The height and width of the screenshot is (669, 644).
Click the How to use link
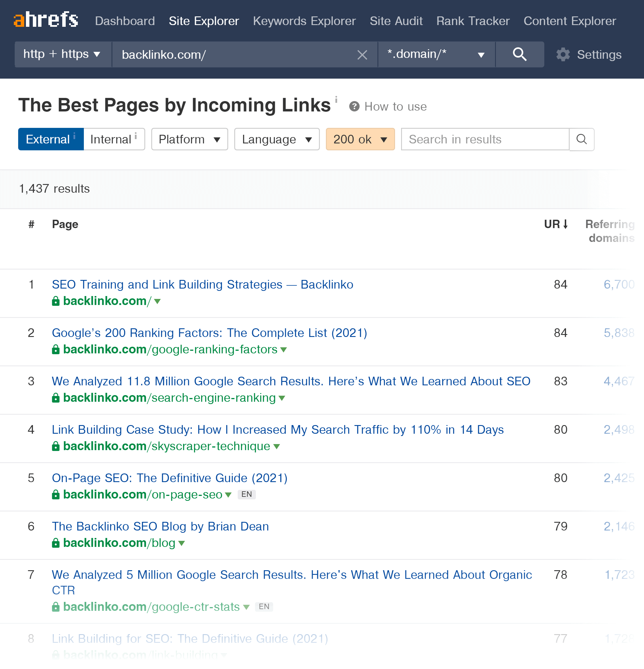click(x=395, y=107)
